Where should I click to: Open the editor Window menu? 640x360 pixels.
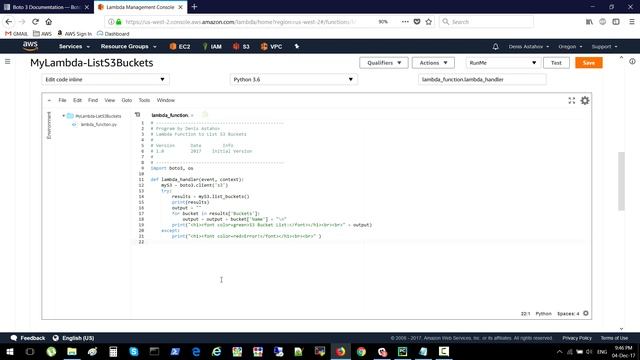(x=166, y=100)
